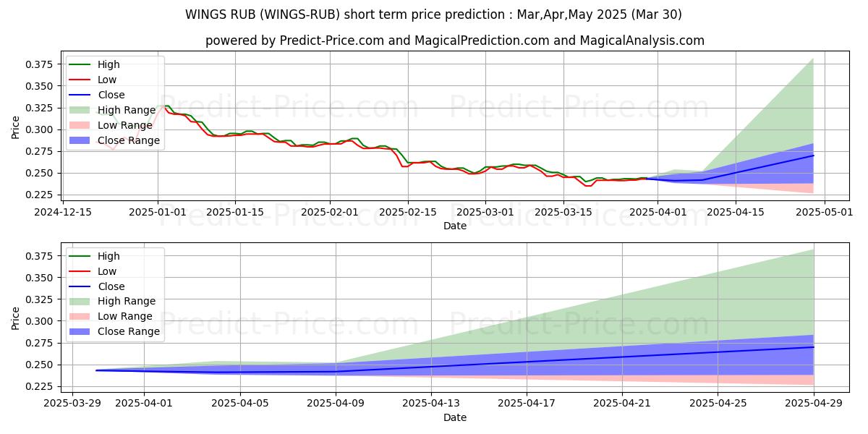Click red Low line swatch in top legend

(x=82, y=80)
